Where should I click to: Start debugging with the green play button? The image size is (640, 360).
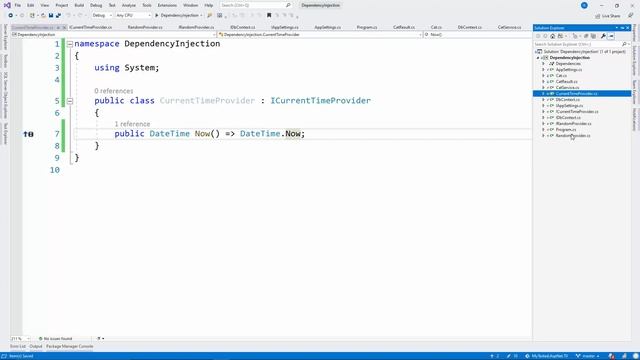pyautogui.click(x=157, y=16)
